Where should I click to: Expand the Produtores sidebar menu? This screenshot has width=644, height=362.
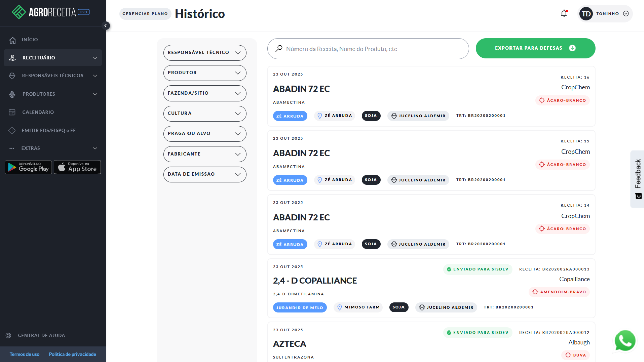53,94
